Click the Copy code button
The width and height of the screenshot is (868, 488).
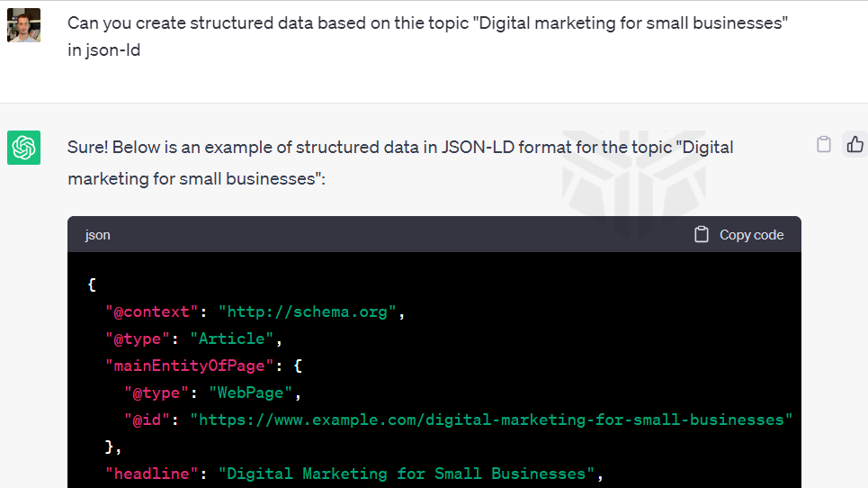739,235
